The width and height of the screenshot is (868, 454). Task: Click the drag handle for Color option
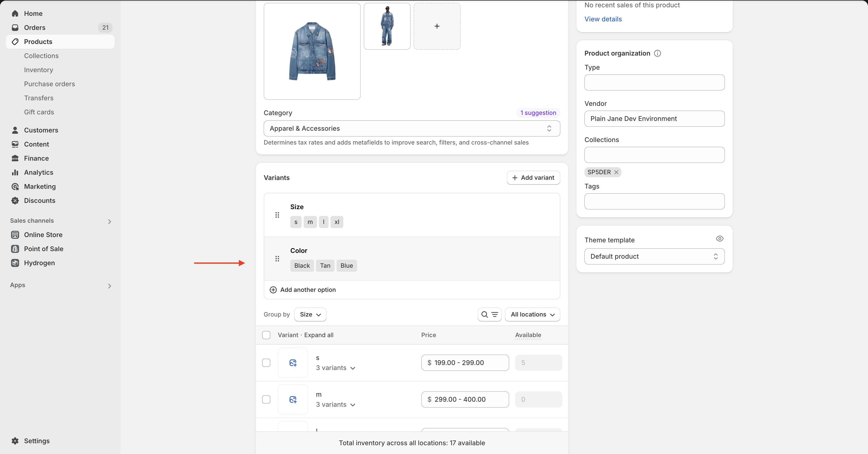[277, 259]
